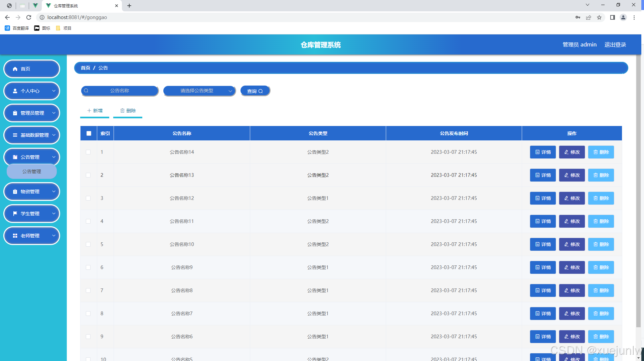The height and width of the screenshot is (361, 644).
Task: Click the person icon beside 个人中心
Action: (x=15, y=91)
